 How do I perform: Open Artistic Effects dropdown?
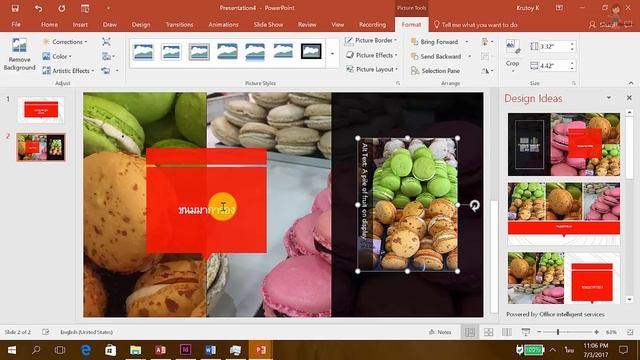69,71
